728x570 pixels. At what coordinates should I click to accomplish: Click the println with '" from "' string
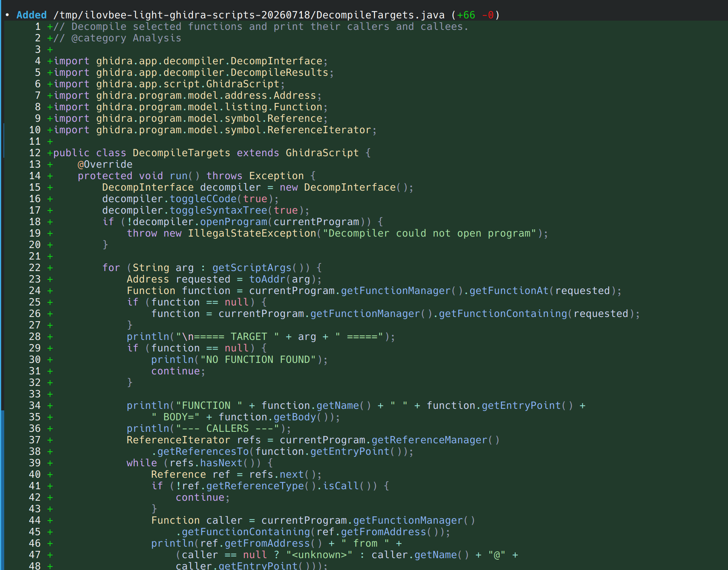[276, 543]
